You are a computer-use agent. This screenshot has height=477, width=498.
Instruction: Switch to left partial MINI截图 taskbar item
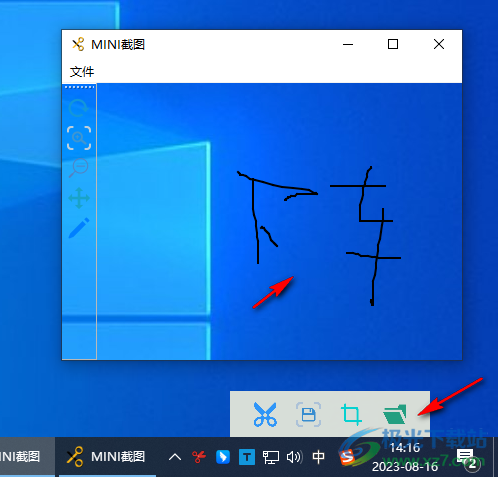27,457
